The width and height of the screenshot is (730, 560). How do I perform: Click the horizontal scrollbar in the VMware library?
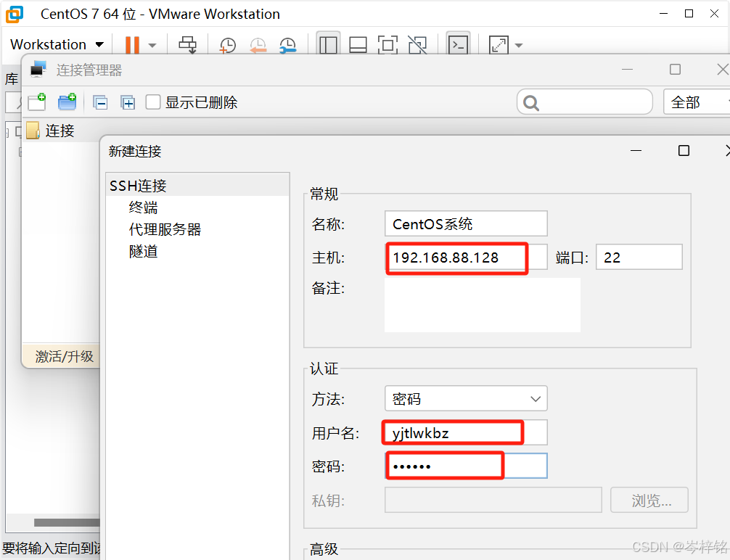(x=67, y=523)
